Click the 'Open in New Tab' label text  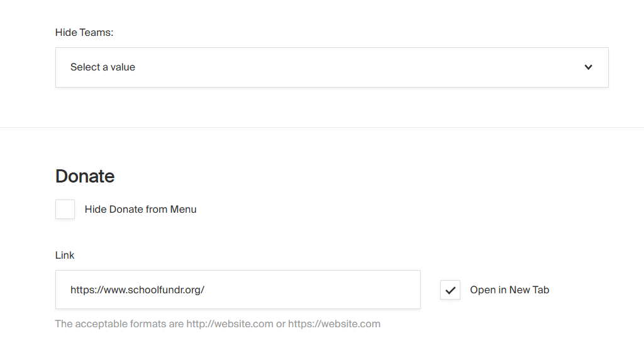(x=509, y=290)
